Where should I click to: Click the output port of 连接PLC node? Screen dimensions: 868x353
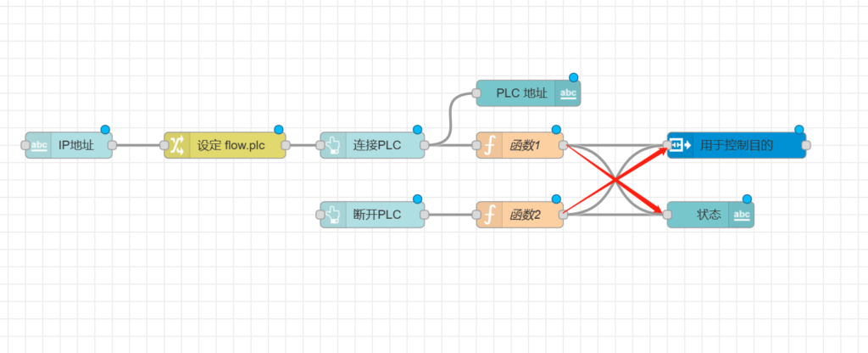pyautogui.click(x=425, y=145)
